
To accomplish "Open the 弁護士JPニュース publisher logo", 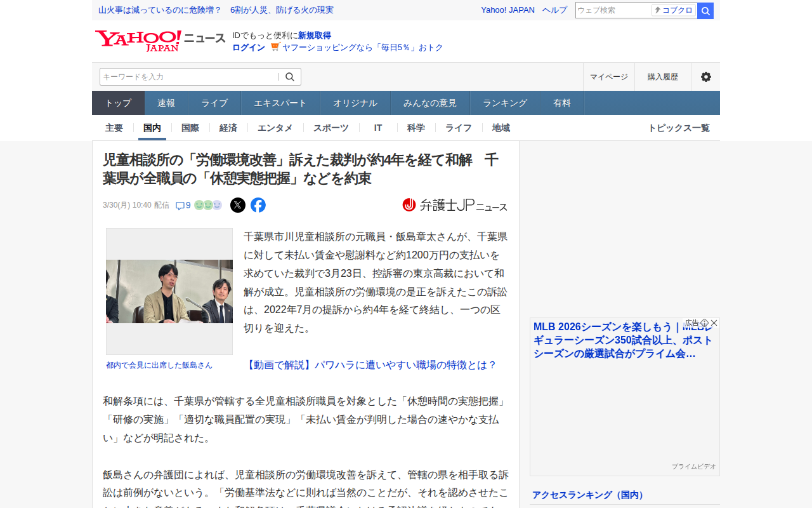I will pos(455,205).
